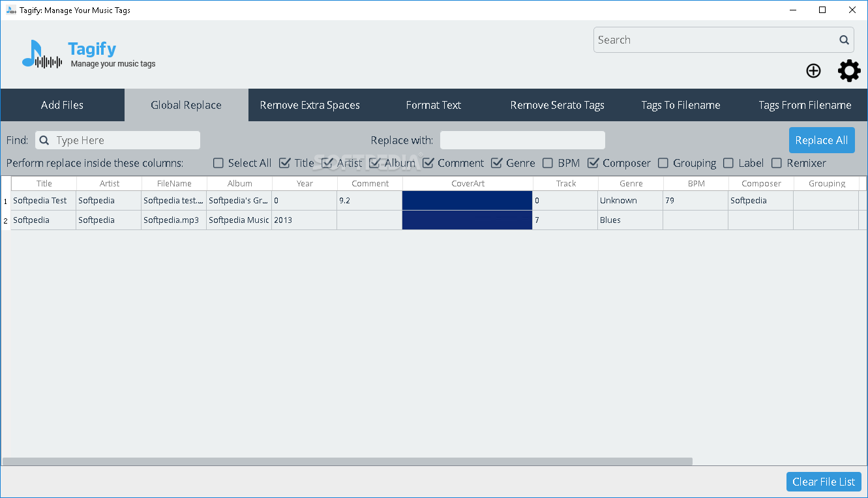
Task: Click the 'Softpedia Music' album cell
Action: tap(239, 220)
